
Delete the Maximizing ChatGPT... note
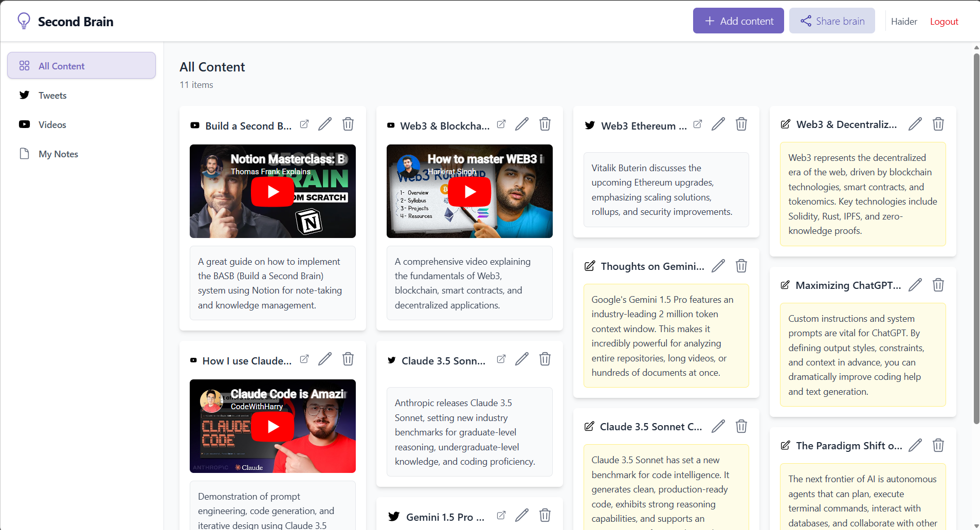click(x=938, y=285)
